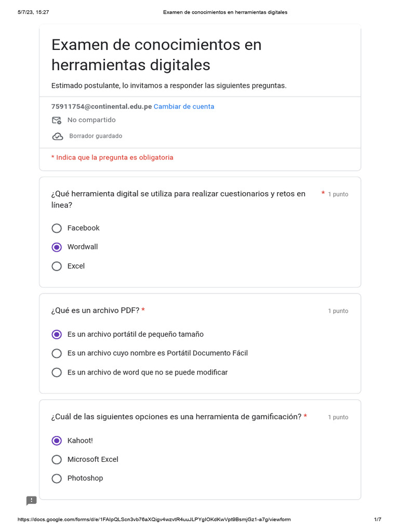Choose Microsoft Excel as gamification answer

pos(57,459)
